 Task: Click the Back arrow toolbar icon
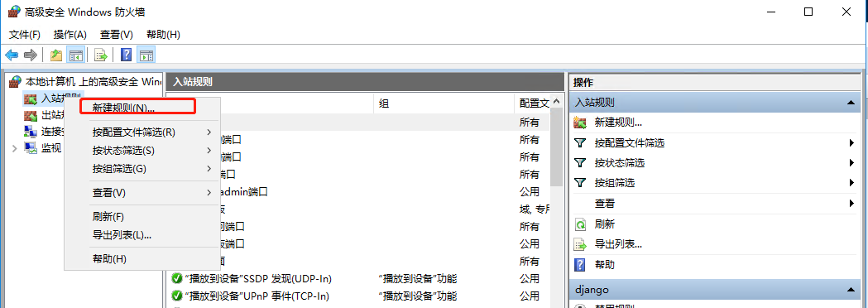[x=12, y=55]
